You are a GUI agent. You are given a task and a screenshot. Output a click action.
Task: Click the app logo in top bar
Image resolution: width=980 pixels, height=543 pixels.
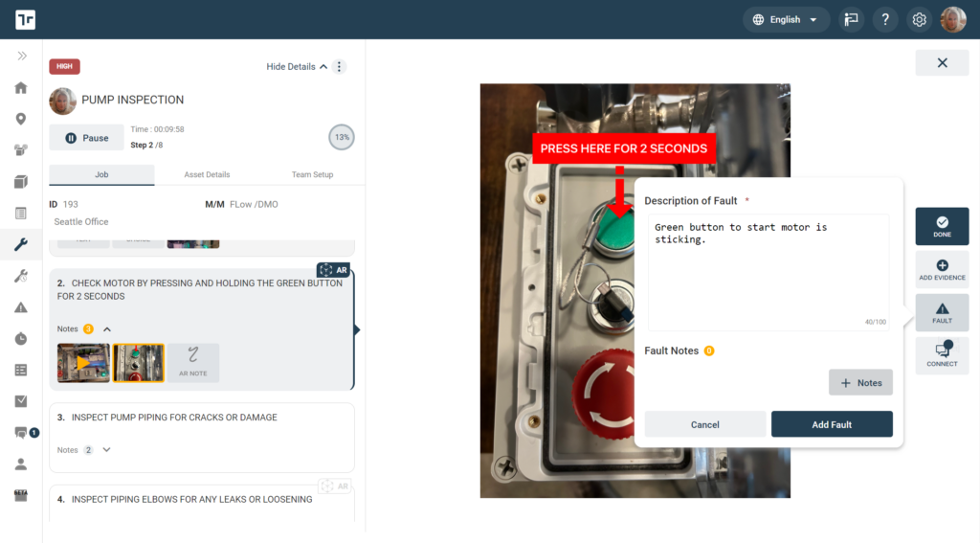click(x=25, y=19)
